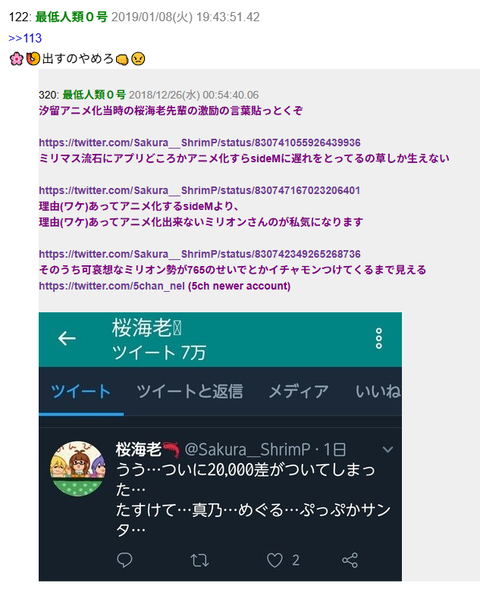Open the tweet link ending in 830747167023206401
The width and height of the screenshot is (480, 592).
(199, 190)
